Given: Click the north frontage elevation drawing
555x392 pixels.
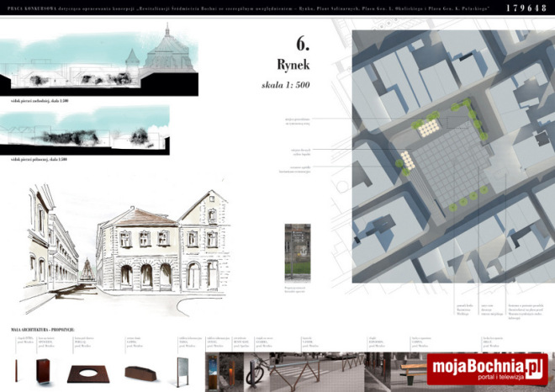Looking at the screenshot, I should pos(84,131).
